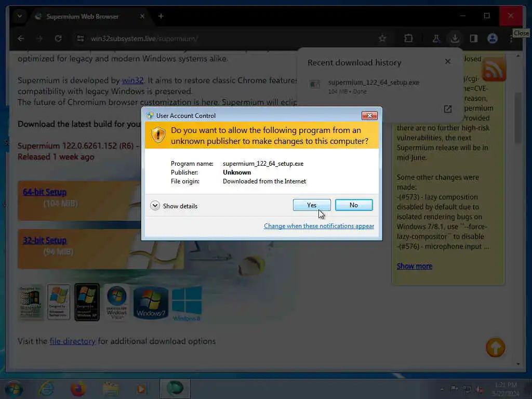Screen dimensions: 532x399
Task: Minimize the Supermium browser window
Action: tap(463, 16)
